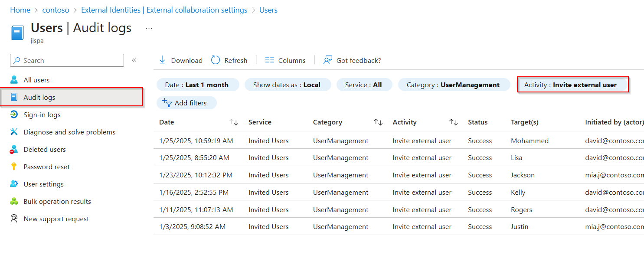Viewport: 644px width, 265px height.
Task: Click the Deleted users icon
Action: coord(14,149)
